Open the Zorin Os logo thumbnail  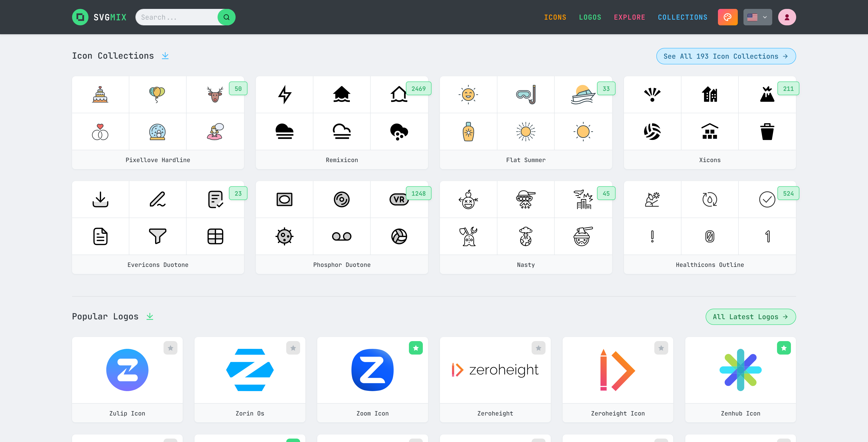point(250,370)
